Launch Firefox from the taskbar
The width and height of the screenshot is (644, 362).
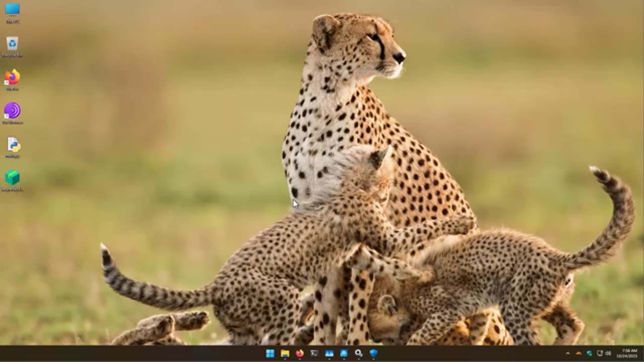tap(300, 353)
